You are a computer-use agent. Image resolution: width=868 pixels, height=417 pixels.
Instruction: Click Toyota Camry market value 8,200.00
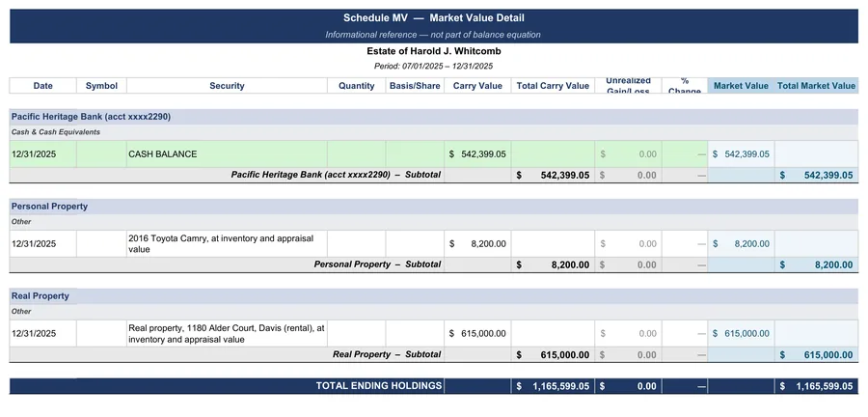(742, 243)
